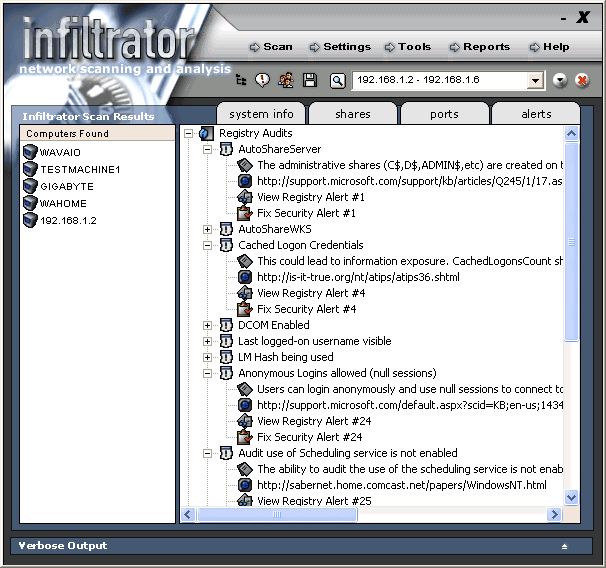Click the scroll right arrow
The width and height of the screenshot is (606, 568).
tap(554, 514)
